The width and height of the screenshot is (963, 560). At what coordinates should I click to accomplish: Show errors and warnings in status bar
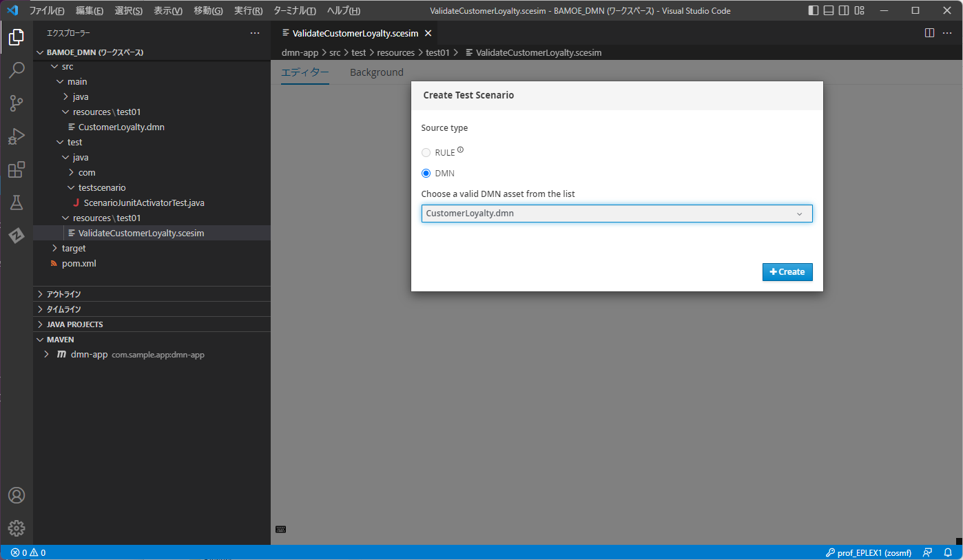point(28,552)
